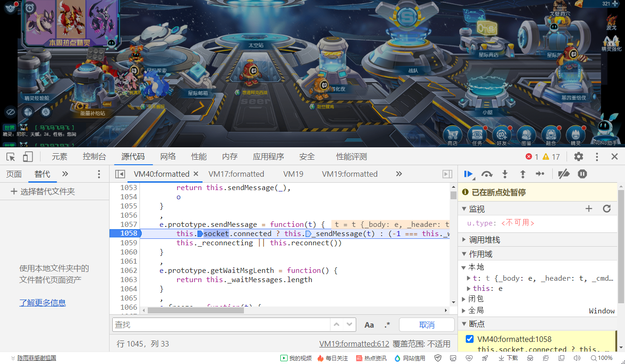
Task: Open the 商店 shop icon in game
Action: [452, 133]
